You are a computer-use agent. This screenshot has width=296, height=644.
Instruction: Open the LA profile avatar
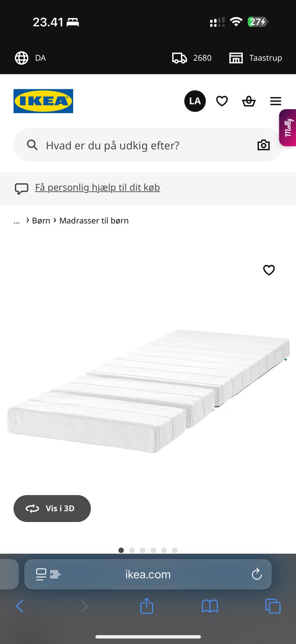pyautogui.click(x=195, y=101)
